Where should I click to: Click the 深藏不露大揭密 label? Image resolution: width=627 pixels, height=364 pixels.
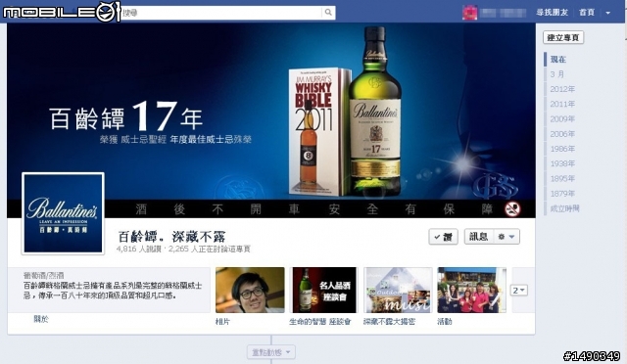click(x=389, y=322)
